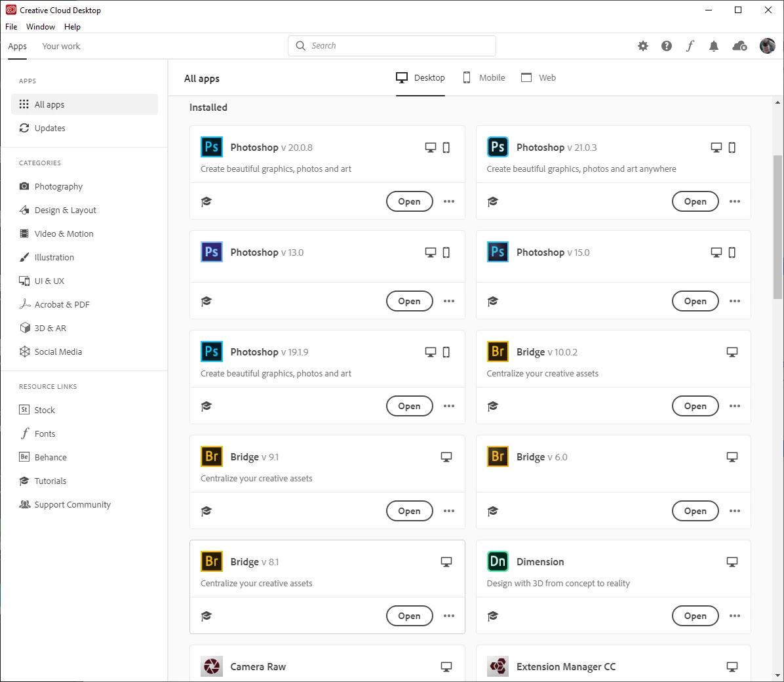This screenshot has width=784, height=682.
Task: Open tutorials for Photoshop v 21.0.3 card
Action: (492, 201)
